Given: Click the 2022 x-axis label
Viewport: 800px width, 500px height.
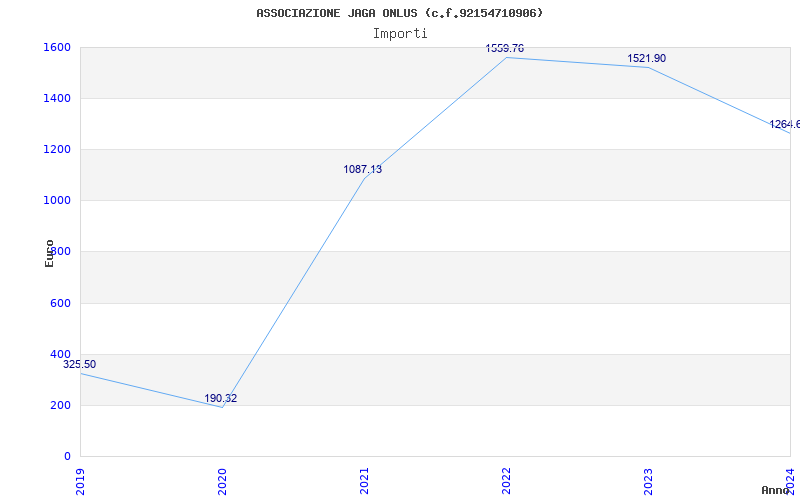Looking at the screenshot, I should point(506,481).
